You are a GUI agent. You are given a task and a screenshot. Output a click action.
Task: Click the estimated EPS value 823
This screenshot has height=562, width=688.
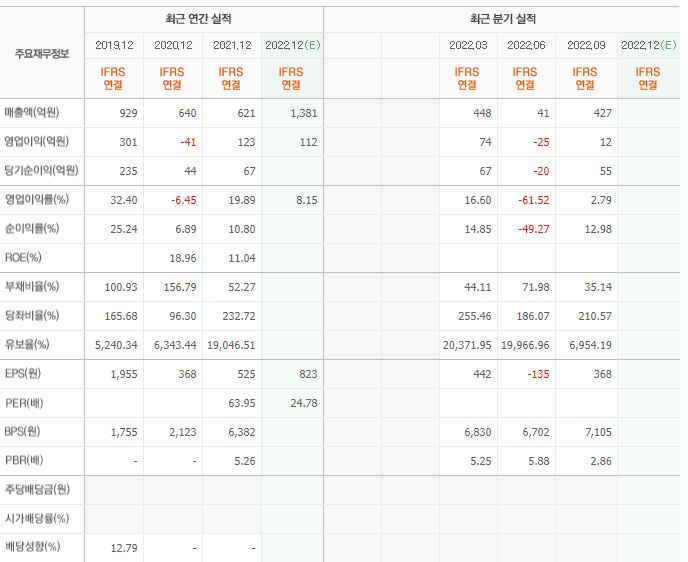[x=308, y=374]
